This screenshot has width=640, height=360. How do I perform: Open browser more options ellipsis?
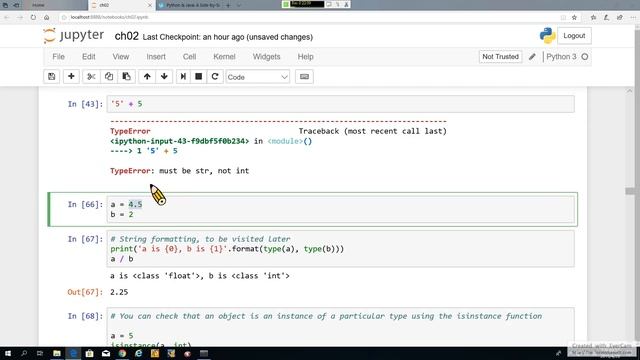tap(633, 17)
